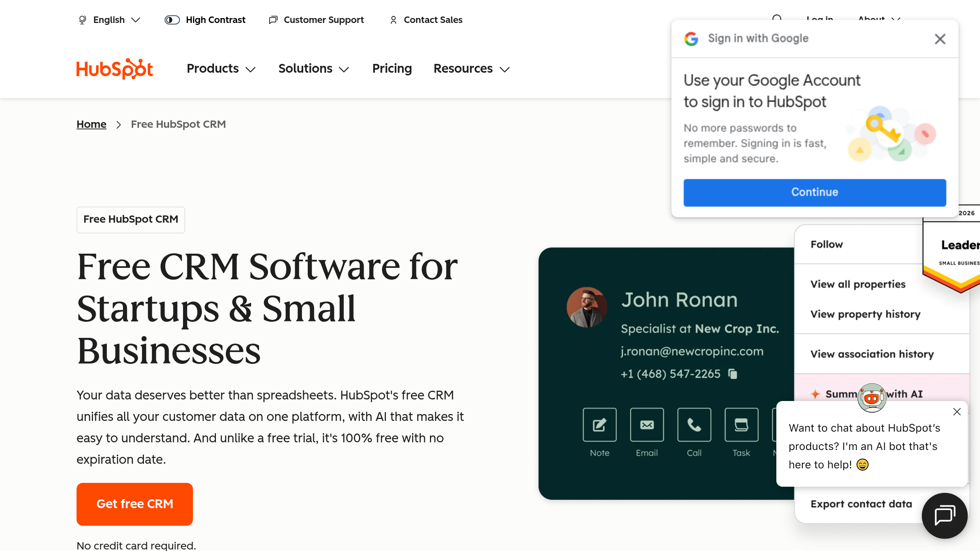Expand the About dropdown
The width and height of the screenshot is (980, 551).
click(879, 19)
